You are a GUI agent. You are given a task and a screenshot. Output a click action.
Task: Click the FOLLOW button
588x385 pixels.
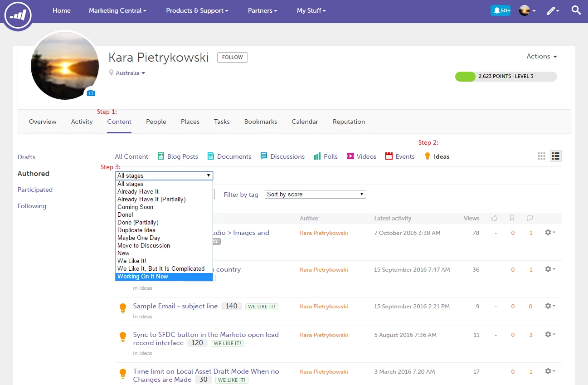tap(233, 57)
